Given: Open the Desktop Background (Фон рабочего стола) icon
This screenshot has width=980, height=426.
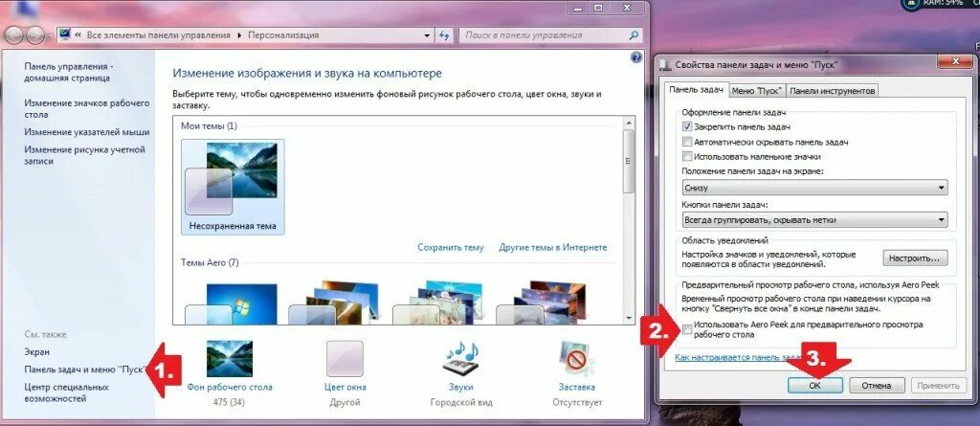Looking at the screenshot, I should click(230, 358).
